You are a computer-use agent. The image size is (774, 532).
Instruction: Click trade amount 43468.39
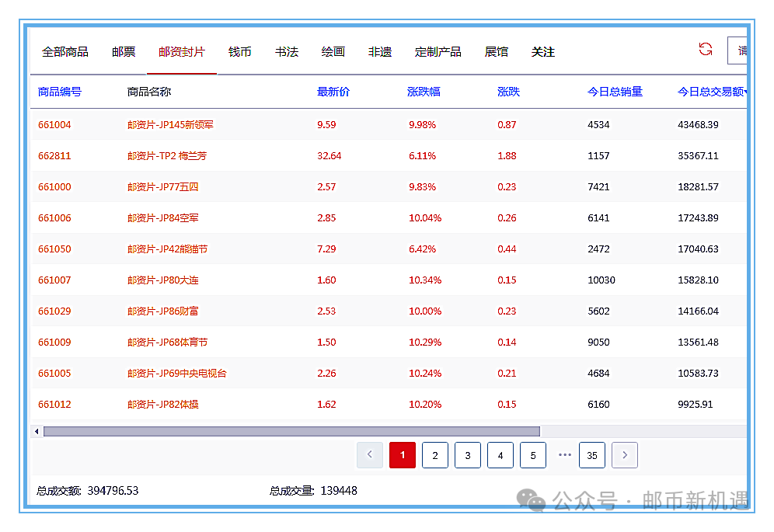tap(698, 125)
